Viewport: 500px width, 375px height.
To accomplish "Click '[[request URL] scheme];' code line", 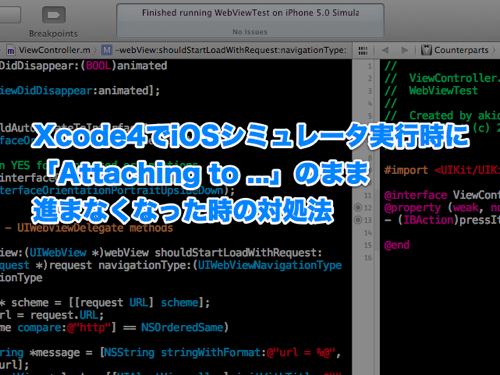I will [139, 302].
